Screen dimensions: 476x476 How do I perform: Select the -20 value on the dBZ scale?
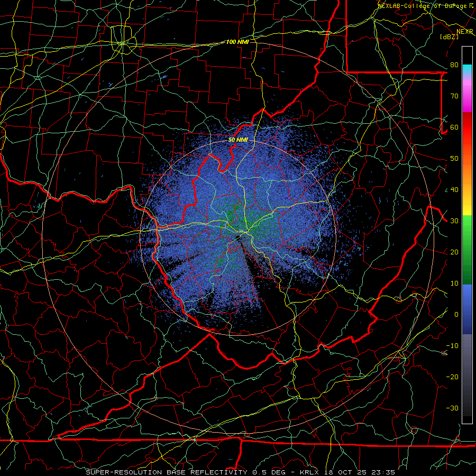(x=452, y=377)
